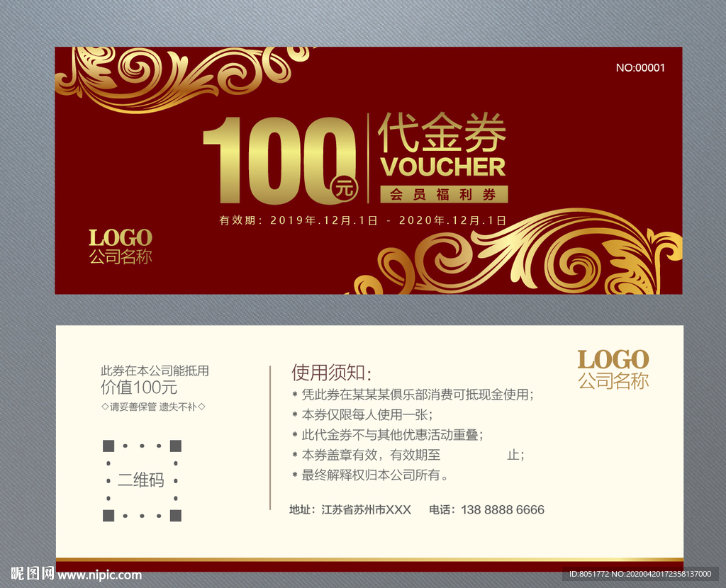This screenshot has width=726, height=588.
Task: Click the 二维码 QR code placeholder
Action: coord(142,480)
